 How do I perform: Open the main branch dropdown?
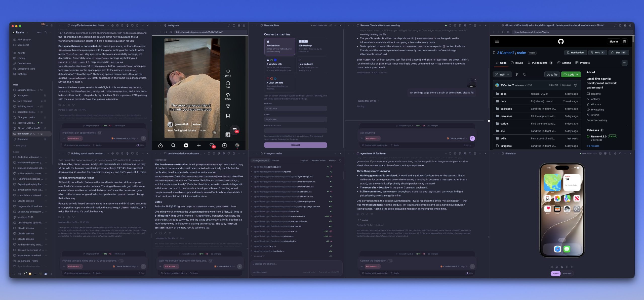point(502,75)
